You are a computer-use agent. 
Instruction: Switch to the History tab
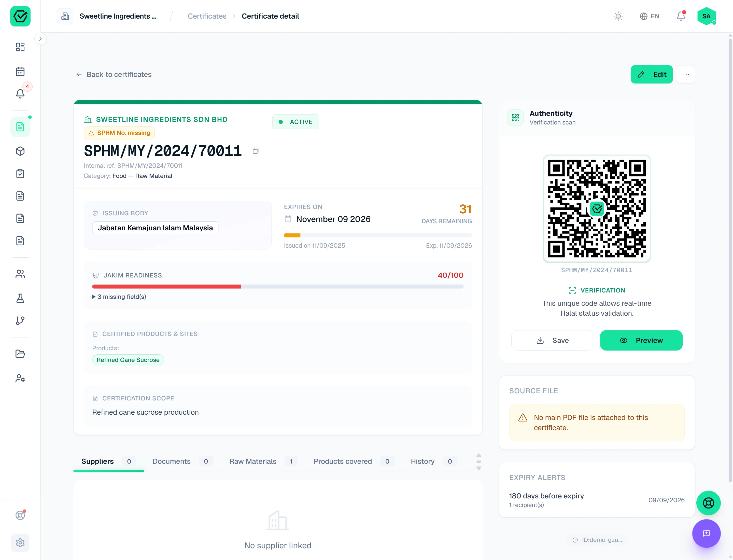(433, 461)
